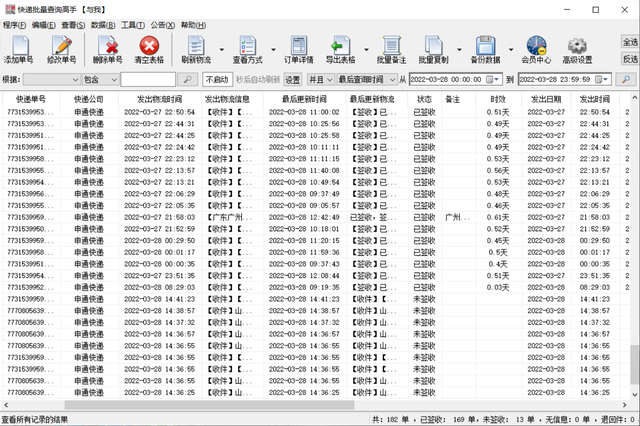Select the row with 广州 remark
The height and width of the screenshot is (426, 640).
coord(316,217)
